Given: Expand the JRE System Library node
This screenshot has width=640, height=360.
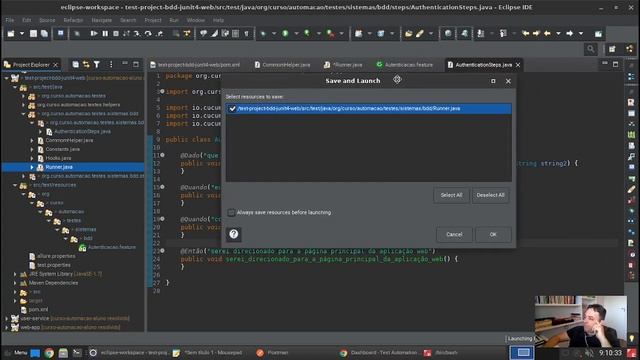Looking at the screenshot, I should click(15, 274).
